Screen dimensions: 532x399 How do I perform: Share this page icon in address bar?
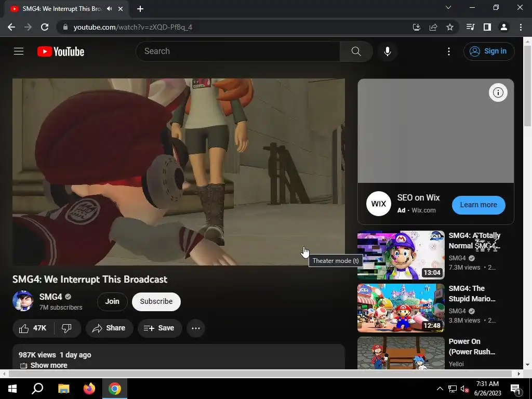tap(433, 27)
